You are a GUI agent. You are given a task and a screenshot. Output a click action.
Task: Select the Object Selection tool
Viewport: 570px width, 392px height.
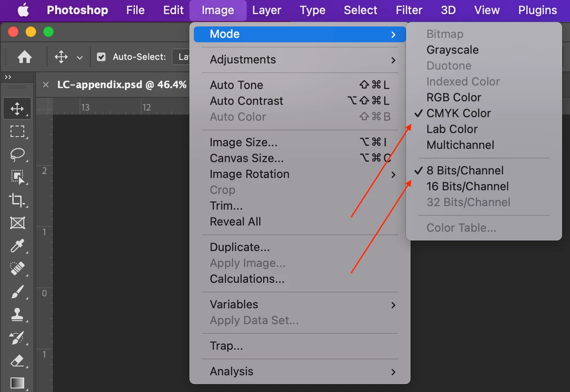click(17, 177)
